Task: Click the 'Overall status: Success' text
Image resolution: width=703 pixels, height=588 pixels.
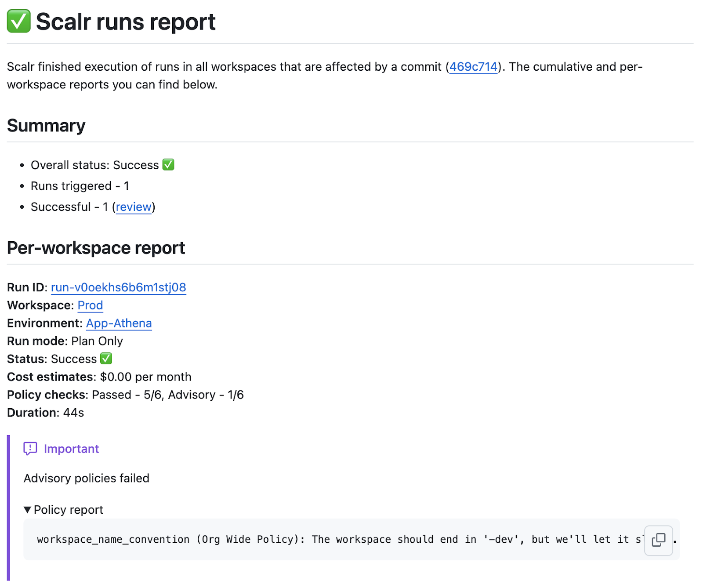Action: coord(94,165)
